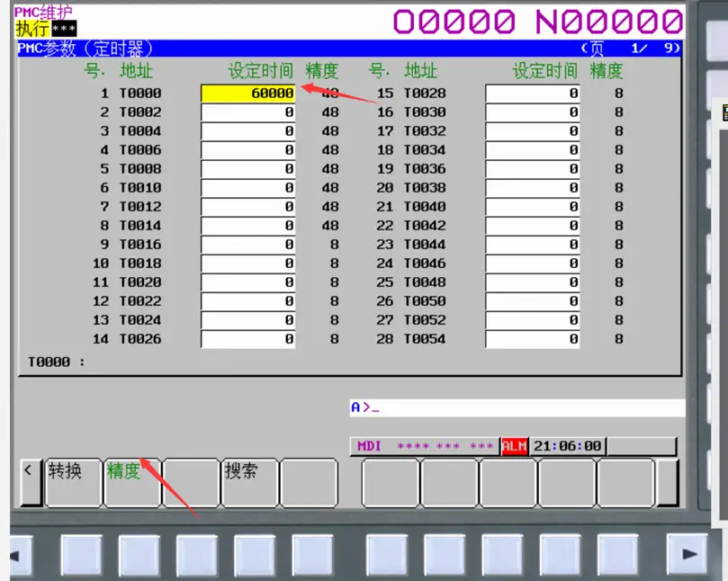Click the page 1/9 indicator
The height and width of the screenshot is (581, 728).
coord(630,49)
